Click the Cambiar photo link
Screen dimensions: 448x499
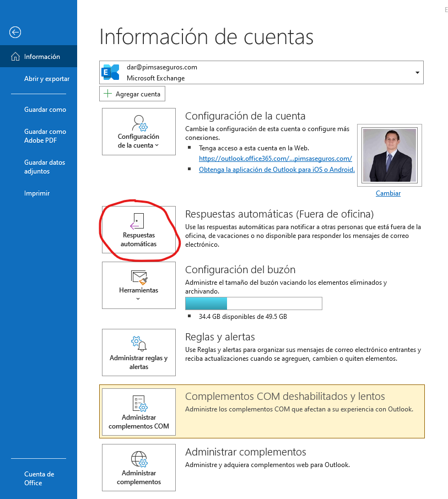[388, 193]
